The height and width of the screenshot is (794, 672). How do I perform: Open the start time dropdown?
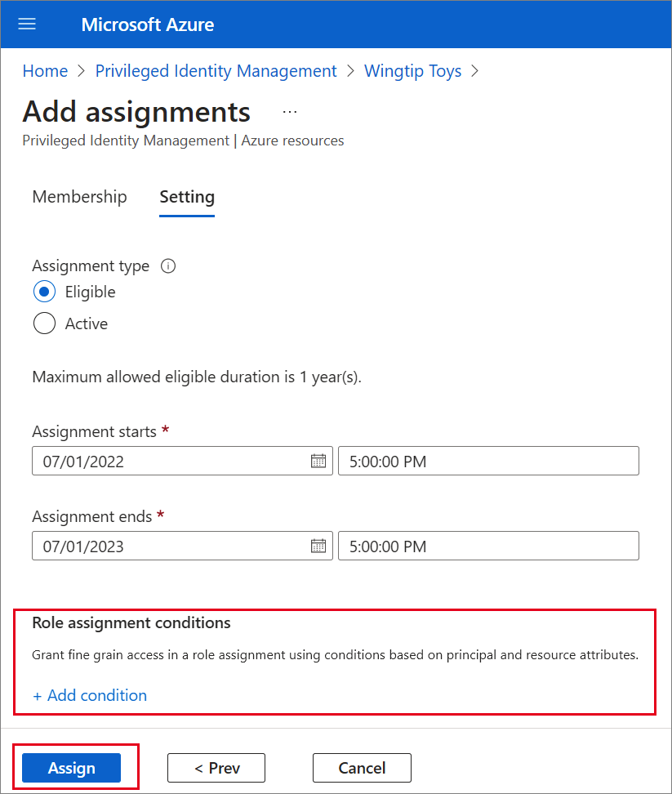point(488,461)
